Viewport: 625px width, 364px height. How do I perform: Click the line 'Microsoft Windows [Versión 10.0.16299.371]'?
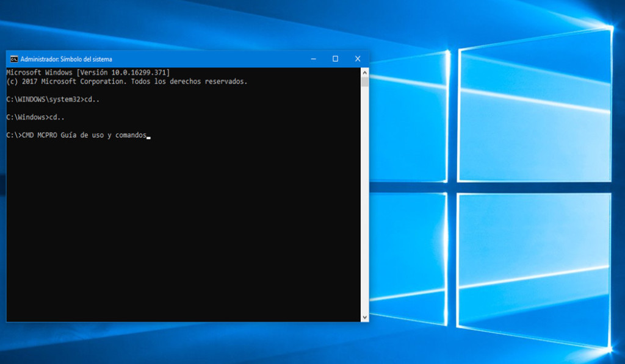[88, 73]
